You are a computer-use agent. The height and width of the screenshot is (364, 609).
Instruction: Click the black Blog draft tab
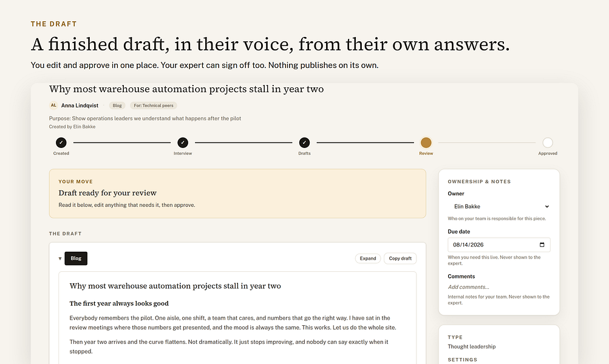tap(76, 258)
